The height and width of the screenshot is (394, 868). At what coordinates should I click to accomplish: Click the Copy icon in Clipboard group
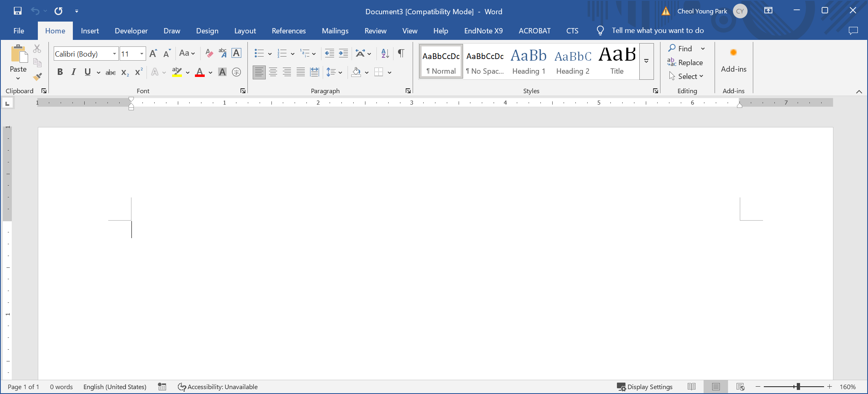[x=37, y=63]
